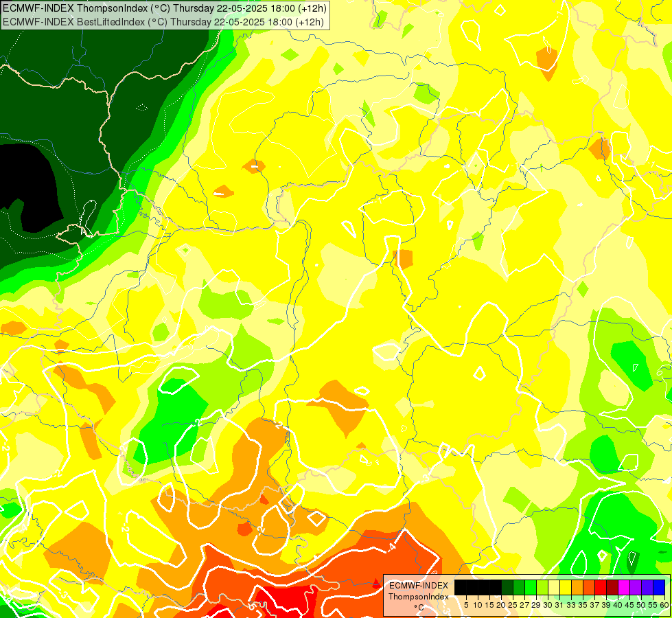The width and height of the screenshot is (672, 618).
Task: Click the BestLiftedIndex title line at top
Action: coord(163,21)
